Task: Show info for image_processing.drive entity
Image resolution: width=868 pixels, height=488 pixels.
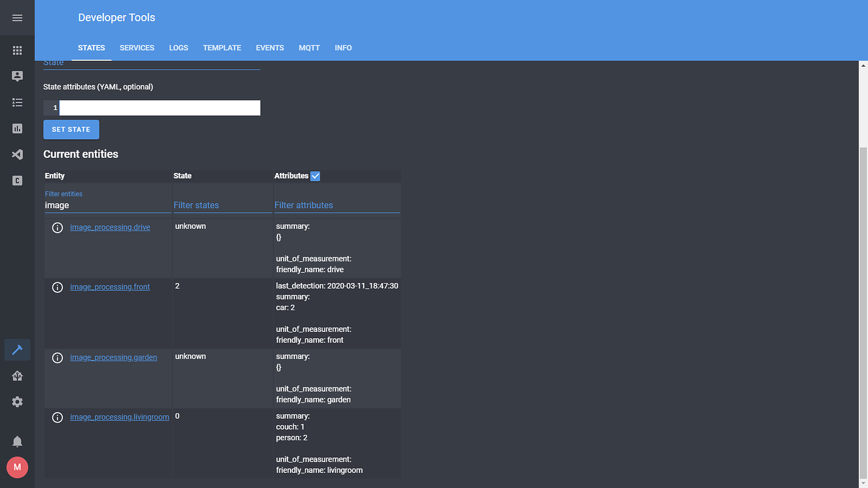Action: coord(57,228)
